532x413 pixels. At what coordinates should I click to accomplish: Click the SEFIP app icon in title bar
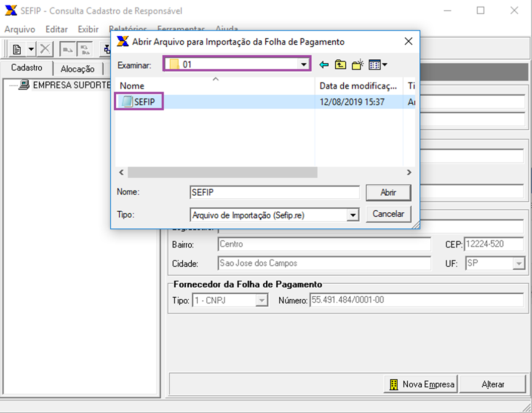point(11,11)
